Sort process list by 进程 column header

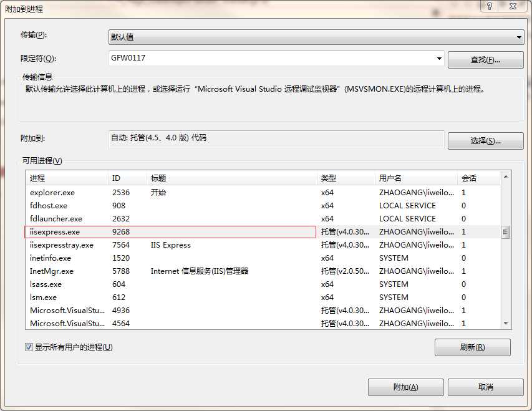point(67,178)
